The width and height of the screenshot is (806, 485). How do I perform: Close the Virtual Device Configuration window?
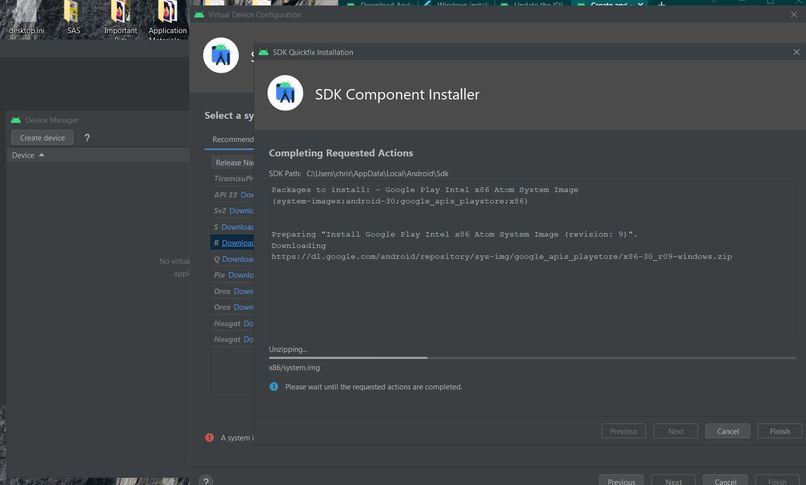[x=794, y=15]
